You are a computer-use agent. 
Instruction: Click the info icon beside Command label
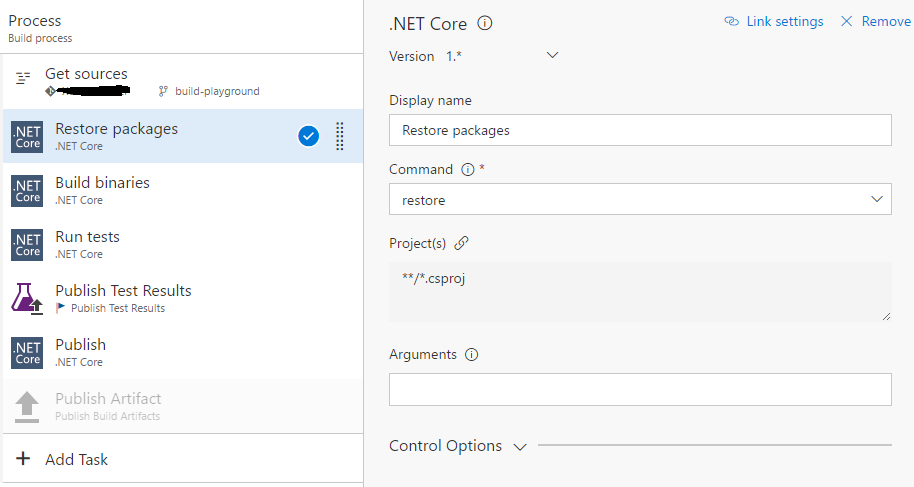(467, 170)
